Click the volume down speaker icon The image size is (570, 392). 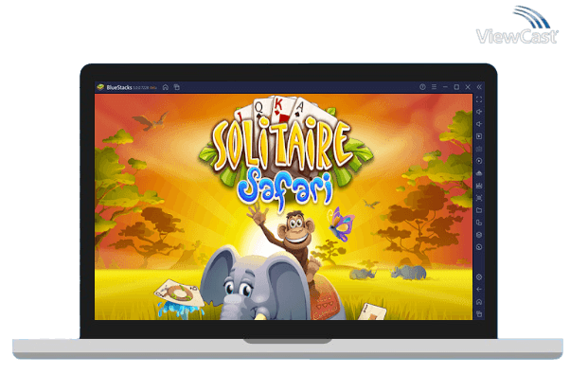[x=479, y=124]
